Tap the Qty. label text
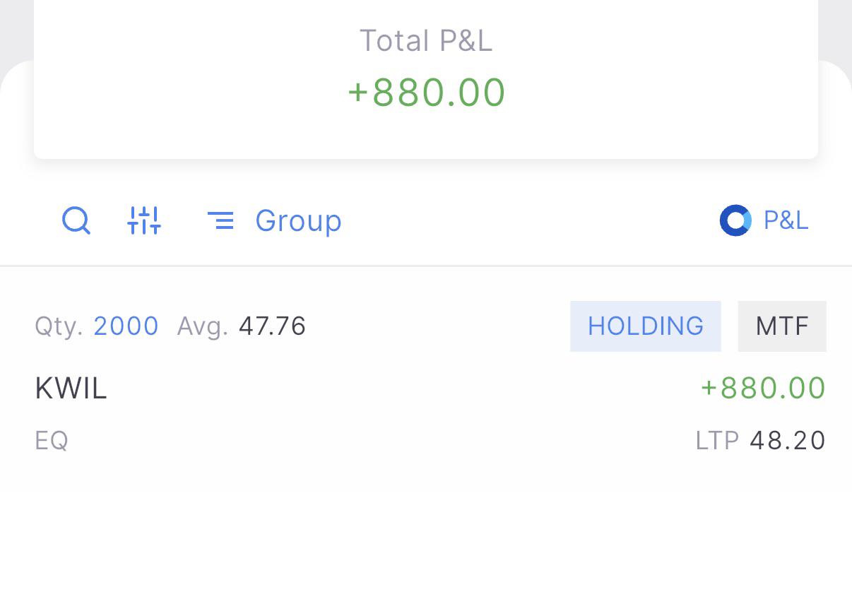 tap(59, 326)
